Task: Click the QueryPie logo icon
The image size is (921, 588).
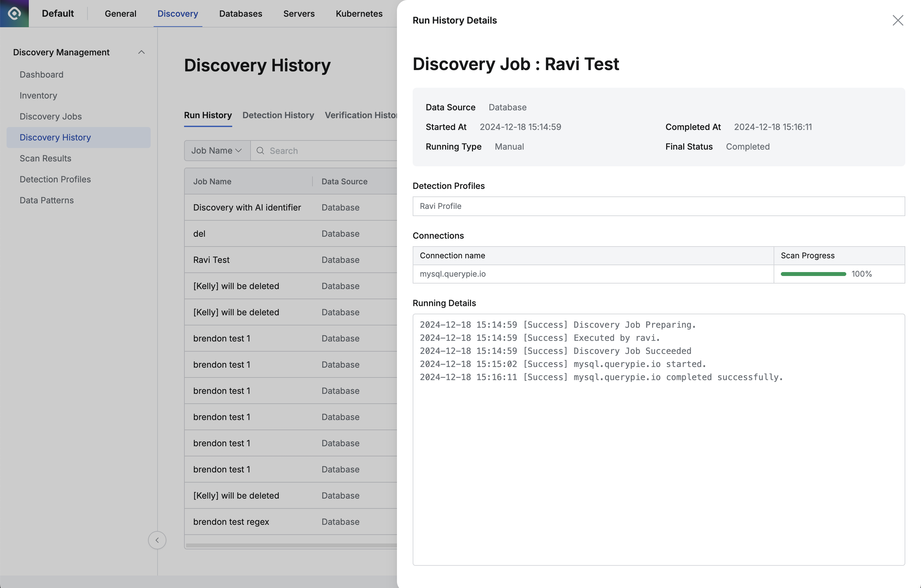Action: tap(14, 13)
